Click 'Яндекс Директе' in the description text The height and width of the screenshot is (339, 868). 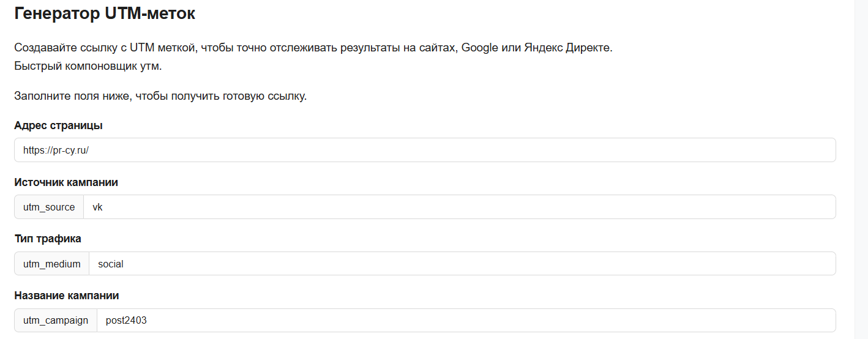click(x=567, y=48)
